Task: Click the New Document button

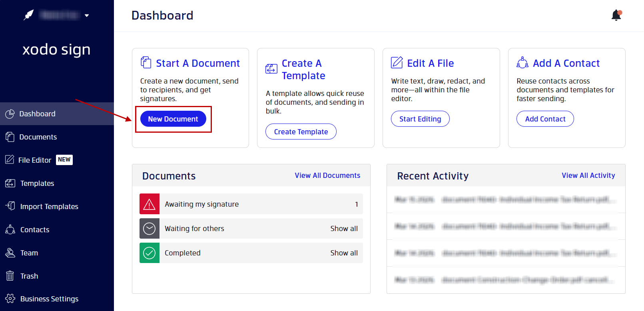Action: pos(173,119)
